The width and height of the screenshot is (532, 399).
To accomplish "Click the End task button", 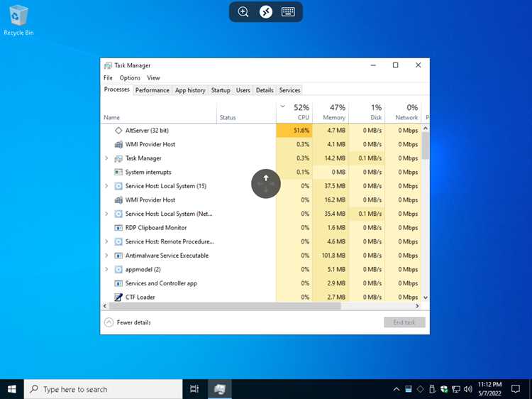I will click(x=404, y=322).
